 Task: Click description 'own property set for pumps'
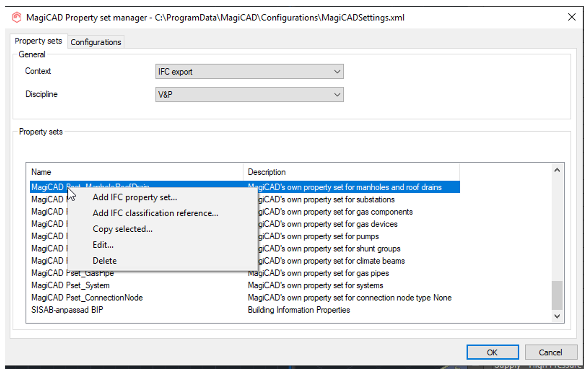pyautogui.click(x=333, y=236)
